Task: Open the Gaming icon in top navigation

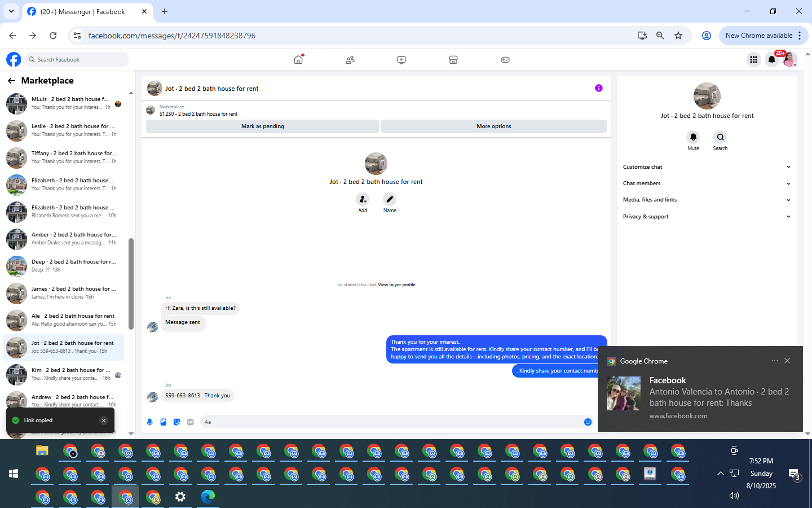Action: click(x=505, y=59)
